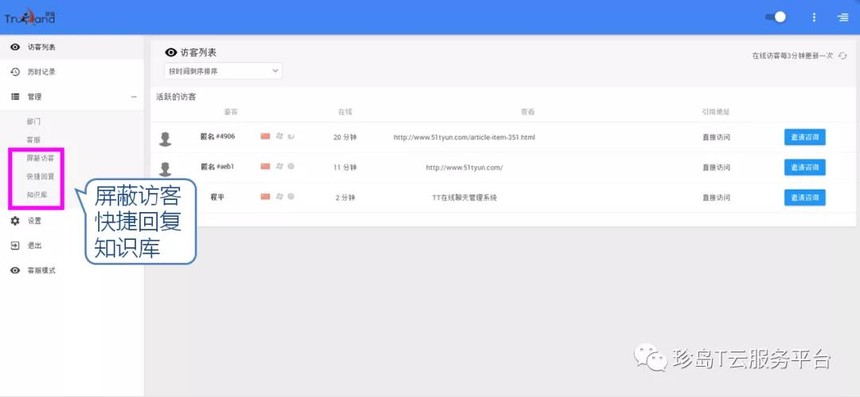Click 邀请咨询 button for 匿名 #aeb1
The width and height of the screenshot is (860, 397).
point(805,167)
